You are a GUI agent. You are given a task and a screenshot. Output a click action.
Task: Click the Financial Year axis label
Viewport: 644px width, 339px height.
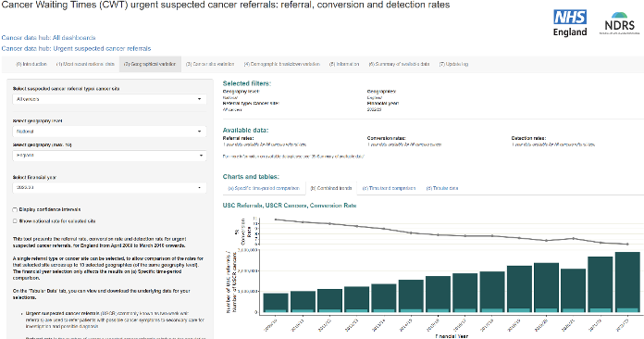pyautogui.click(x=452, y=335)
